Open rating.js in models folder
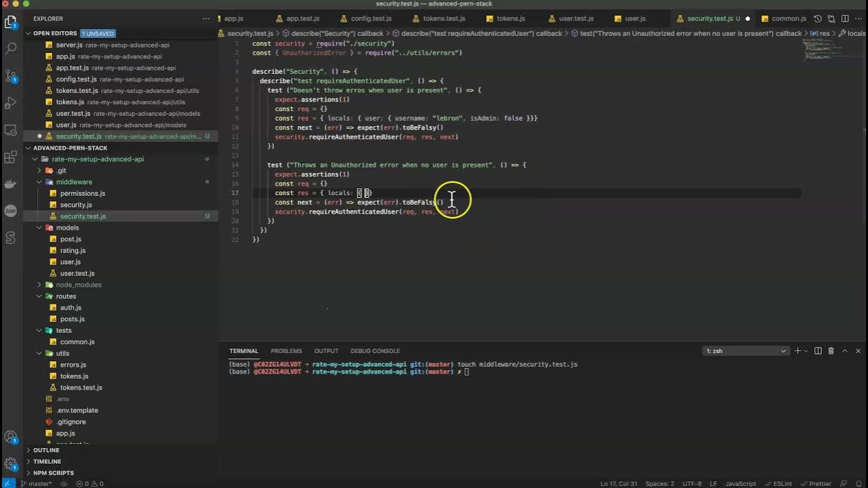868x488 pixels. click(x=73, y=251)
